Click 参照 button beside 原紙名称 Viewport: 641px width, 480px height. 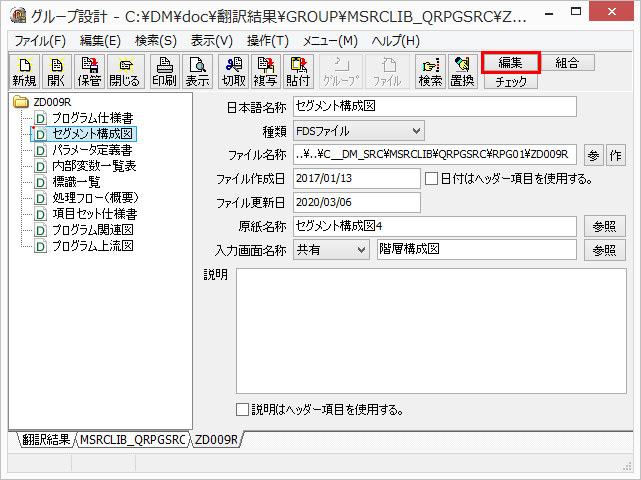[605, 226]
